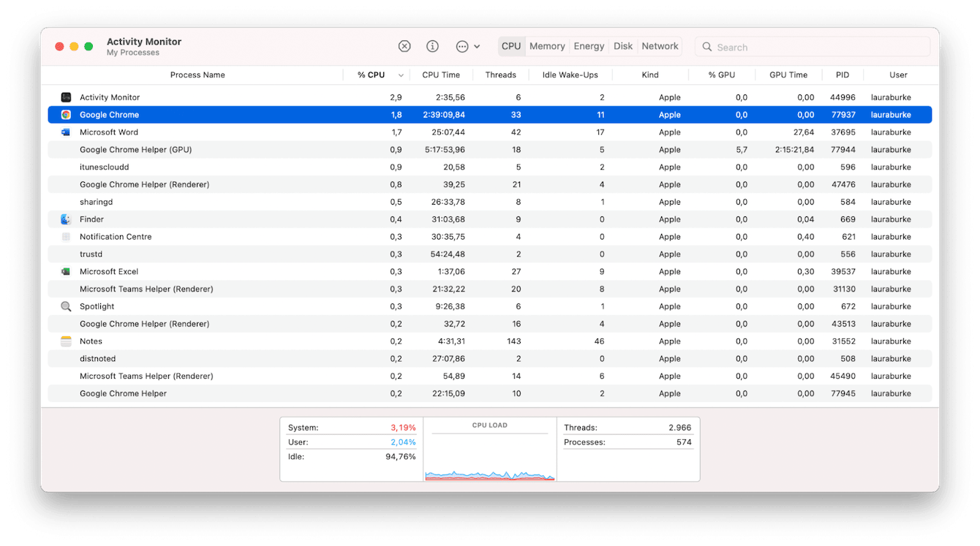Select the Network tab
The width and height of the screenshot is (980, 546).
click(x=660, y=46)
